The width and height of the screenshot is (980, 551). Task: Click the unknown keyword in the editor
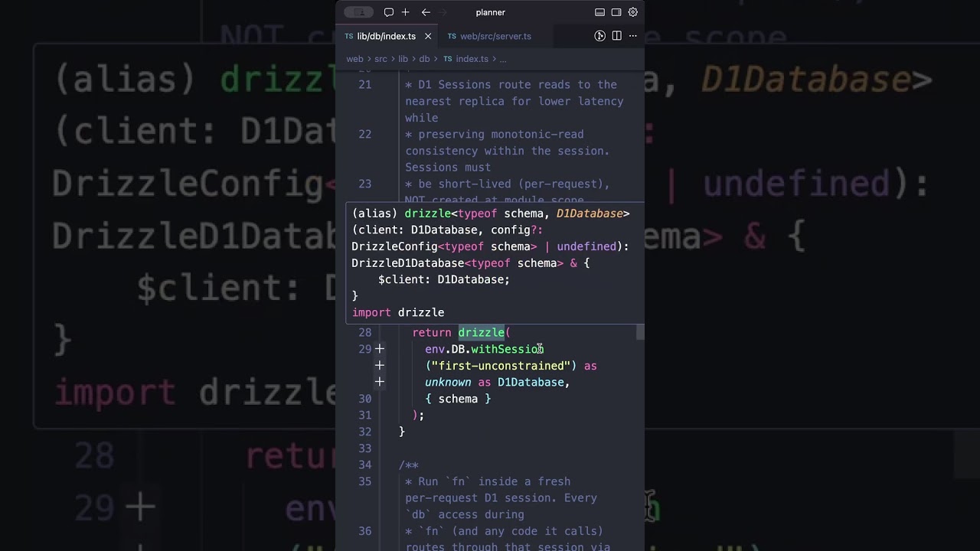tap(448, 382)
